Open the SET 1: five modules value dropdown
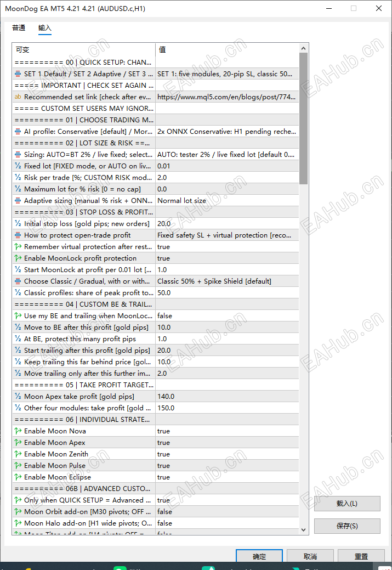 (x=227, y=74)
